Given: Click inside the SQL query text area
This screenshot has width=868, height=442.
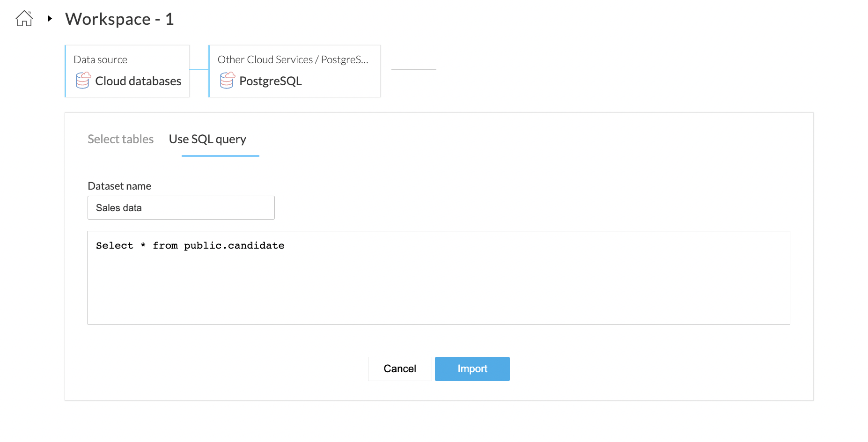Looking at the screenshot, I should click(x=439, y=278).
